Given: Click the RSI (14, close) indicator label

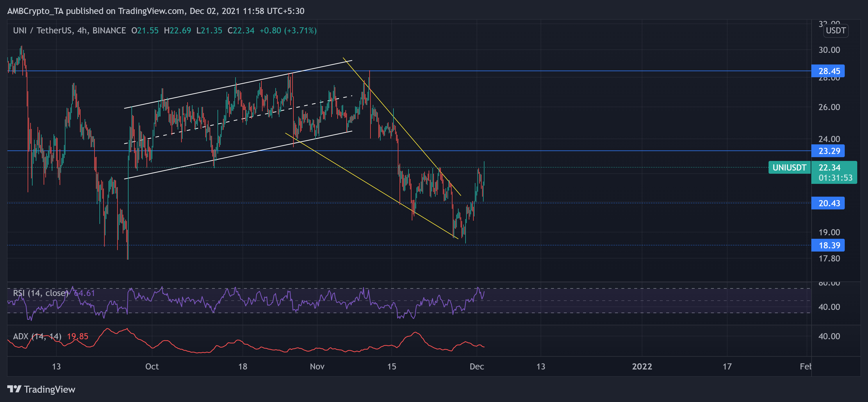Looking at the screenshot, I should (40, 293).
